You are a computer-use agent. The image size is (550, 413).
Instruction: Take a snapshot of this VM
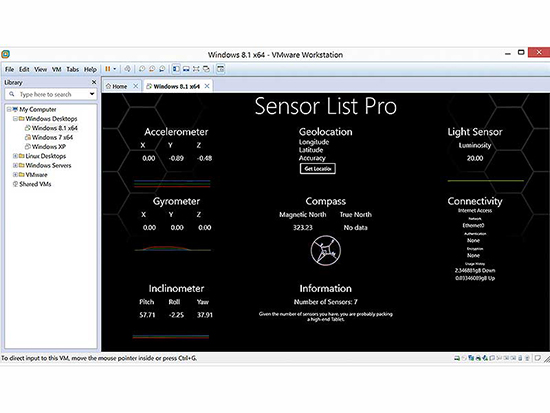[142, 69]
